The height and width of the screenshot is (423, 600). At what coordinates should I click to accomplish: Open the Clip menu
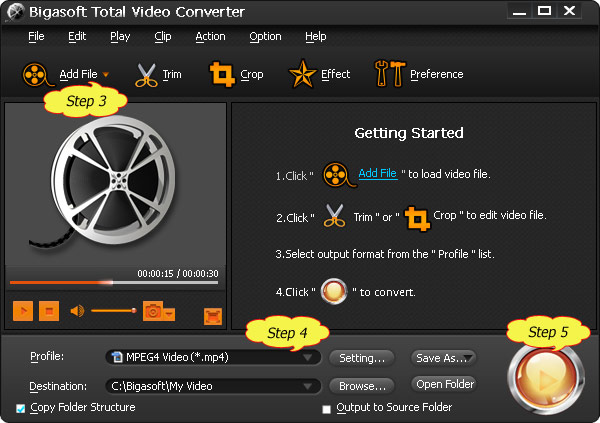[163, 36]
